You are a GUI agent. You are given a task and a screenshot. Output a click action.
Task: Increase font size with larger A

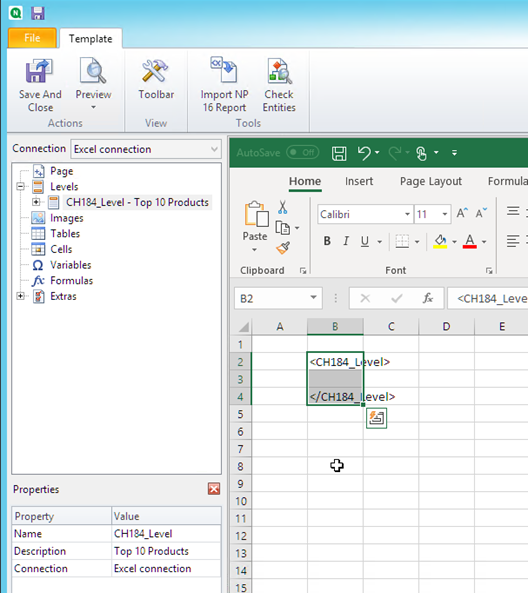point(462,214)
